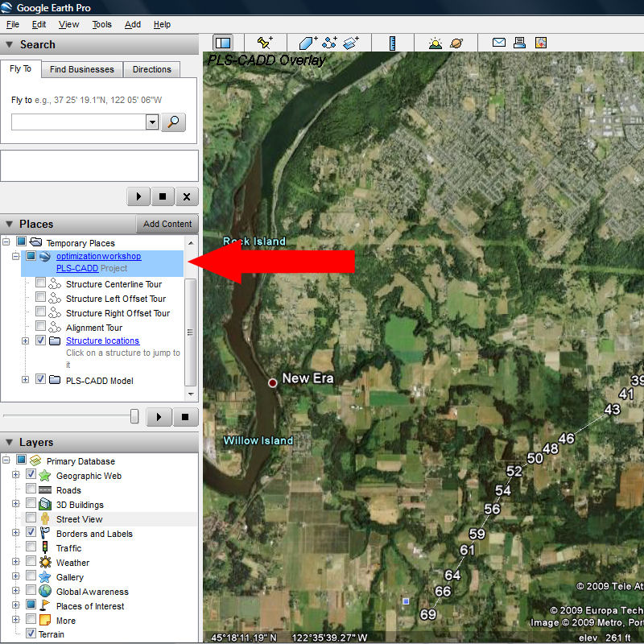
Task: Click the print icon in toolbar
Action: 519,43
